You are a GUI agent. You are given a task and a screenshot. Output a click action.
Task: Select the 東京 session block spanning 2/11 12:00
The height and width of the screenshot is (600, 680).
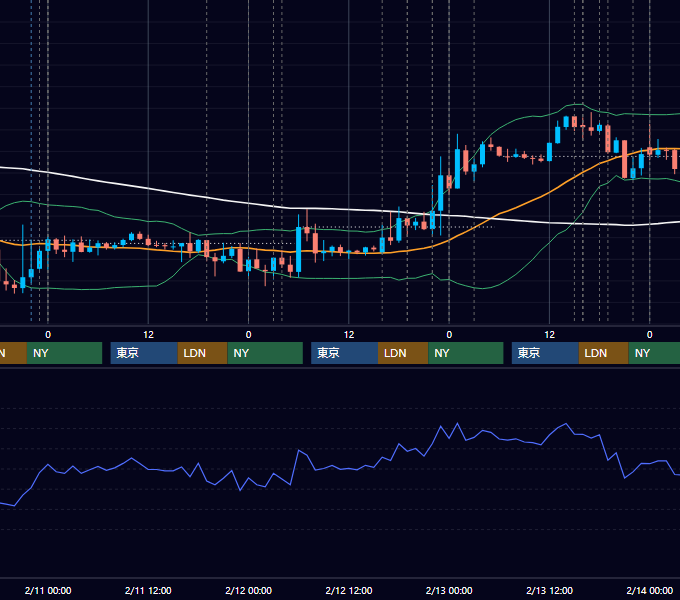click(x=144, y=353)
